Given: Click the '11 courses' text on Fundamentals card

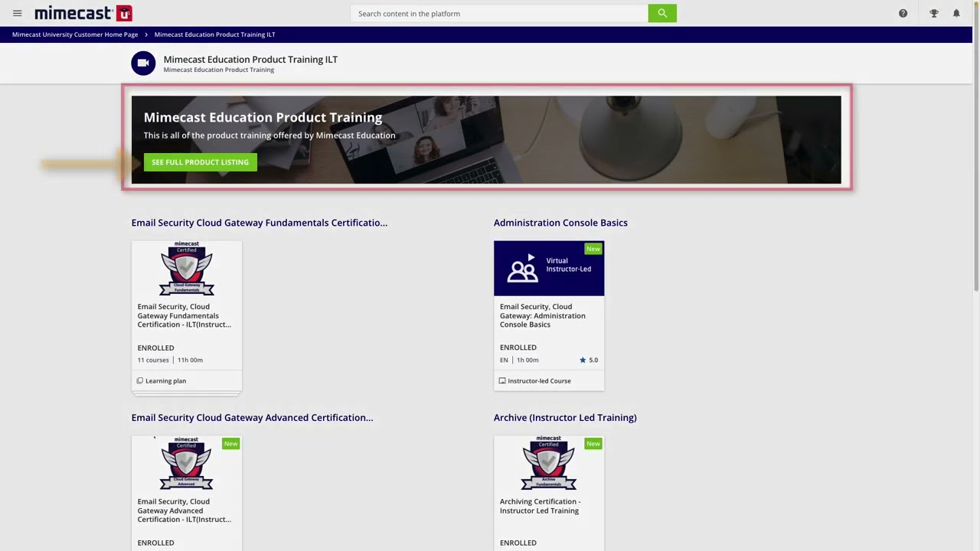Looking at the screenshot, I should pos(153,360).
